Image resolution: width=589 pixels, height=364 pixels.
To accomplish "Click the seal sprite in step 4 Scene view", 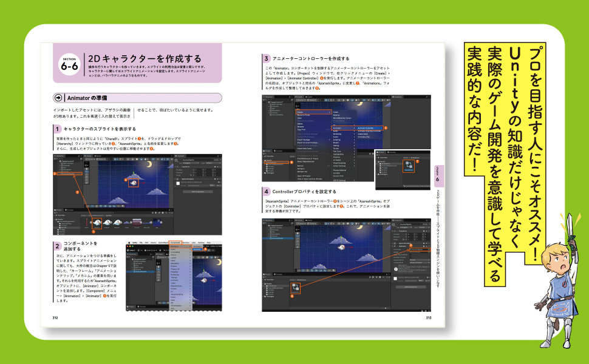I will click(341, 246).
